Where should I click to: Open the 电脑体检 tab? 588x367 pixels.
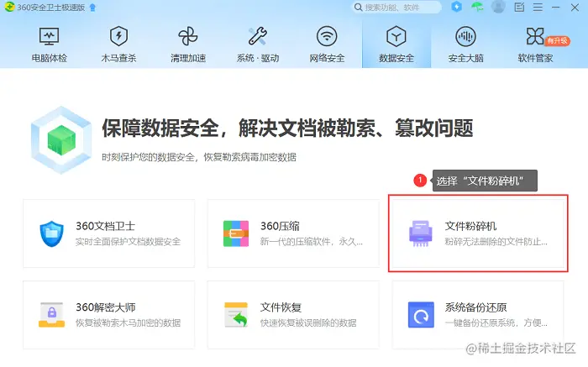pyautogui.click(x=49, y=45)
